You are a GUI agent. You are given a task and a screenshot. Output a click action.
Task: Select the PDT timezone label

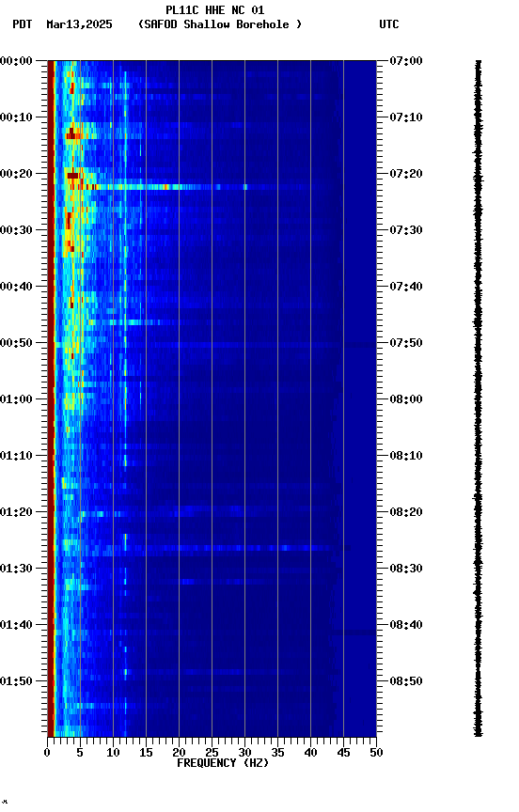[23, 24]
